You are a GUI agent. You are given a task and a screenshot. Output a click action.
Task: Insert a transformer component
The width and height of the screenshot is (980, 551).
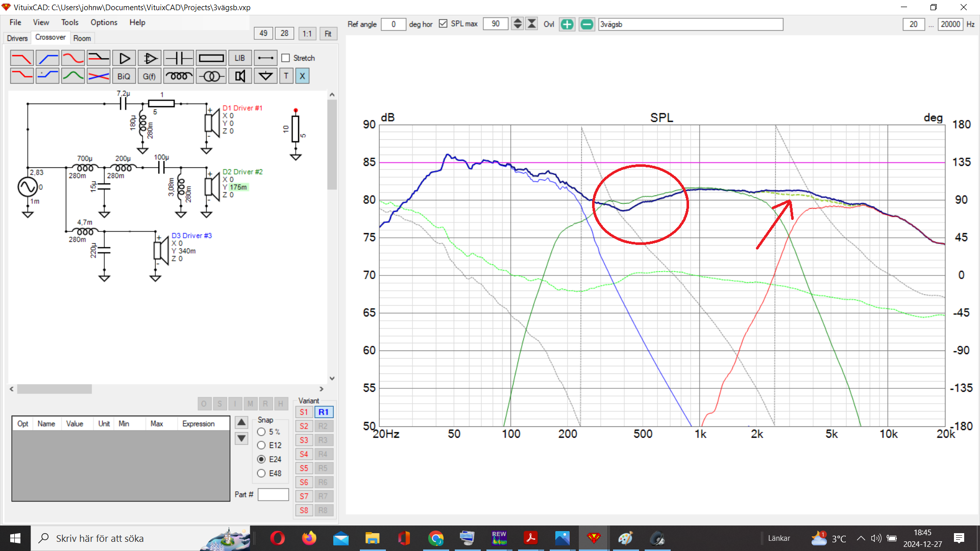pos(211,76)
